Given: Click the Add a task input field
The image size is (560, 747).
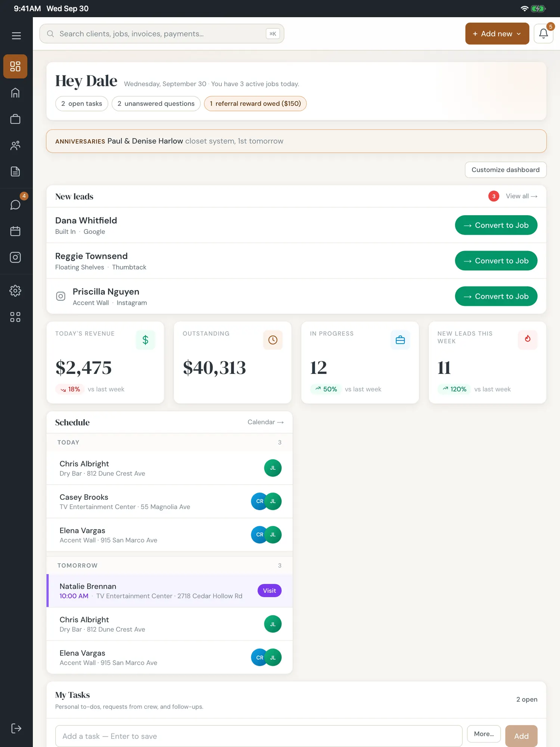Looking at the screenshot, I should 259,736.
